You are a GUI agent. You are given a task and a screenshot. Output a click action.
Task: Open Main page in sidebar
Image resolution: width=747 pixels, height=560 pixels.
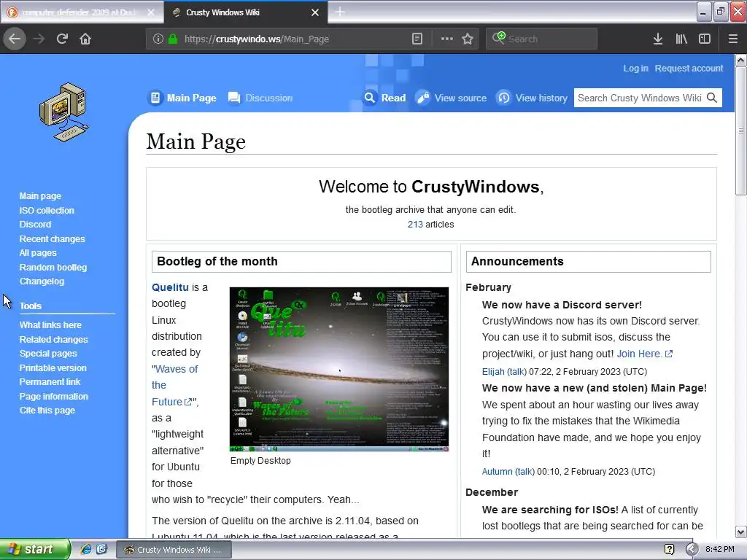[40, 195]
